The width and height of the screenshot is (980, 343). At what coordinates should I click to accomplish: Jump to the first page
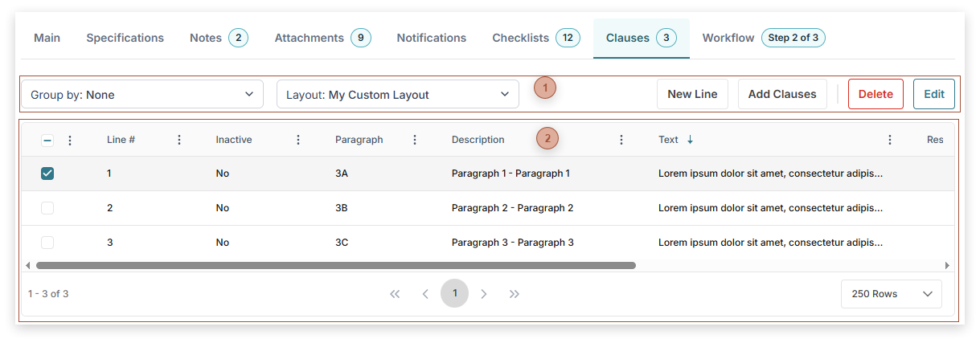click(395, 294)
